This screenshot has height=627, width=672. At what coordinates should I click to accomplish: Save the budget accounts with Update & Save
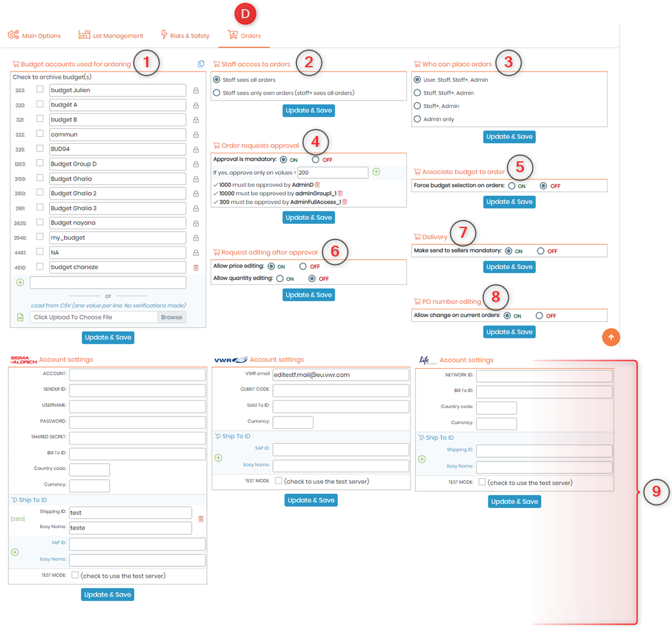pyautogui.click(x=108, y=337)
